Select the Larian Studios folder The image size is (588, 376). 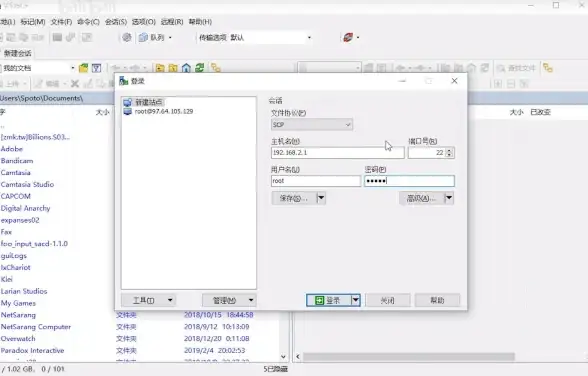point(24,291)
